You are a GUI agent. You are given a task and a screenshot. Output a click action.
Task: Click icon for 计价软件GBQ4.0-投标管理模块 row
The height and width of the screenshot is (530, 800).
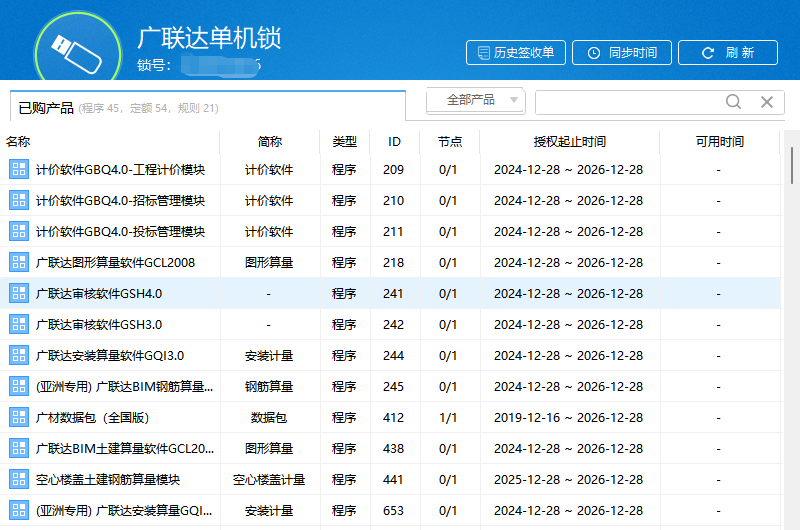(19, 232)
